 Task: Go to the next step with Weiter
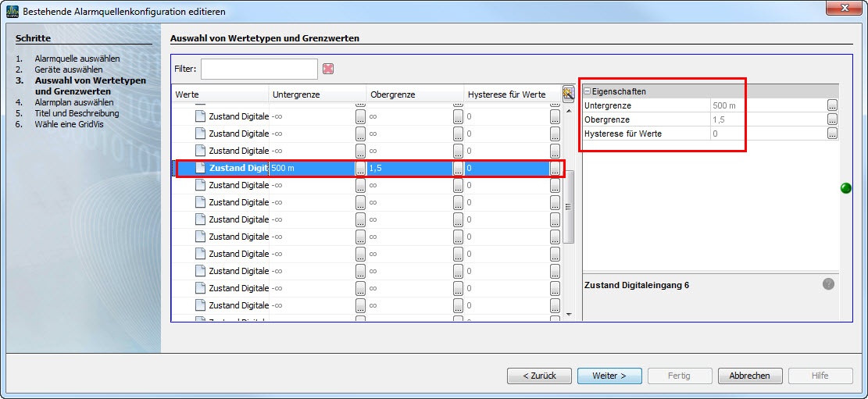(609, 376)
